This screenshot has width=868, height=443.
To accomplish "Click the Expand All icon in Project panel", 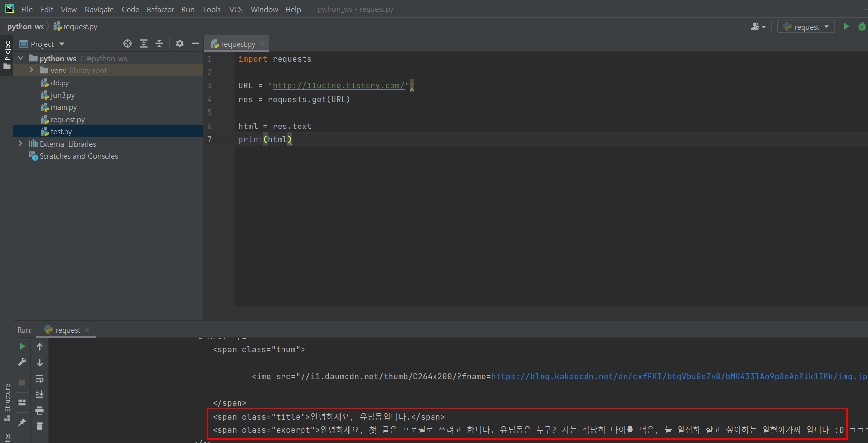I will tap(144, 43).
